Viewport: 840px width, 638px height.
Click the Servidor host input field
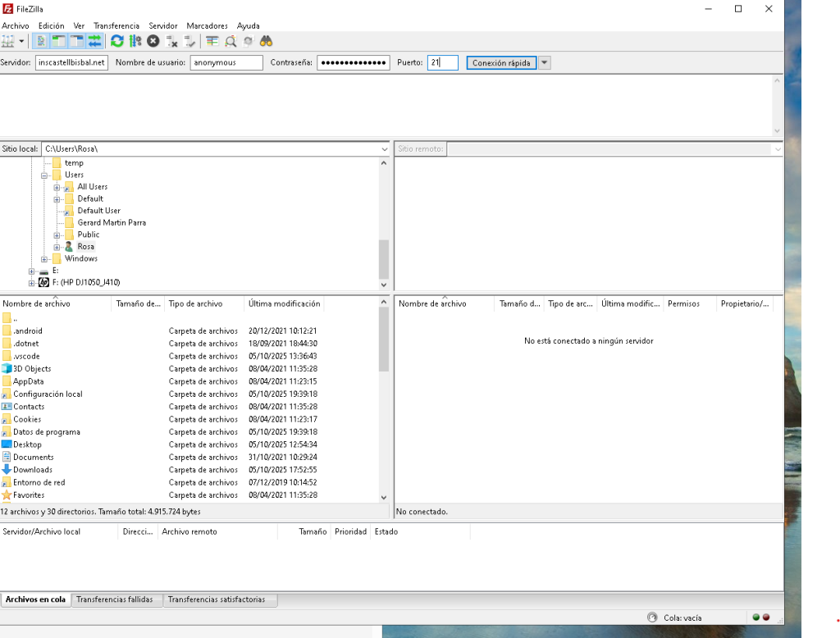pyautogui.click(x=71, y=63)
